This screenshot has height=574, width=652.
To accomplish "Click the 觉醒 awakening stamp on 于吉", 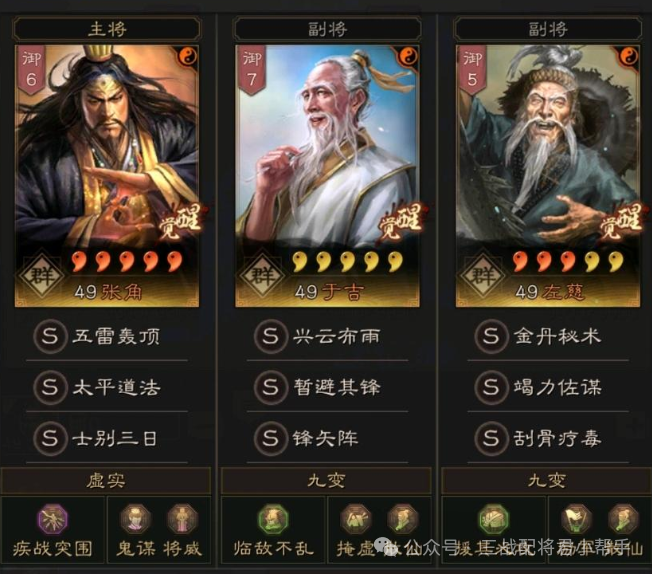I will click(x=400, y=221).
